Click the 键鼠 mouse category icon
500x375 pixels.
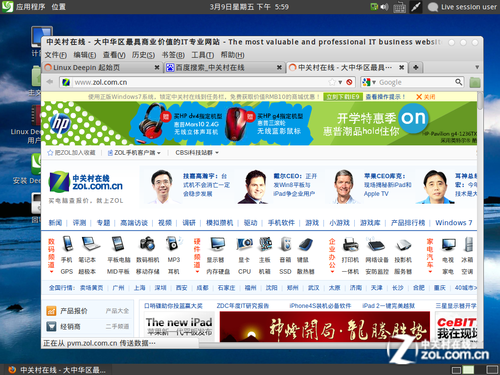tap(306, 244)
